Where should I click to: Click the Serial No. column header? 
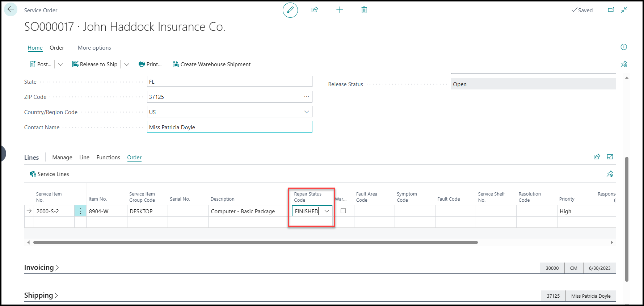(180, 199)
